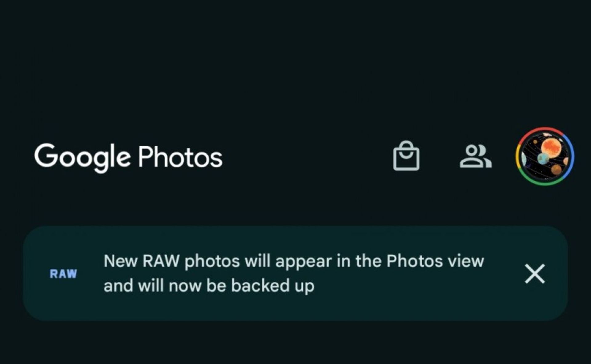The image size is (591, 364).
Task: Open the print store shopping bag icon
Action: (x=406, y=156)
